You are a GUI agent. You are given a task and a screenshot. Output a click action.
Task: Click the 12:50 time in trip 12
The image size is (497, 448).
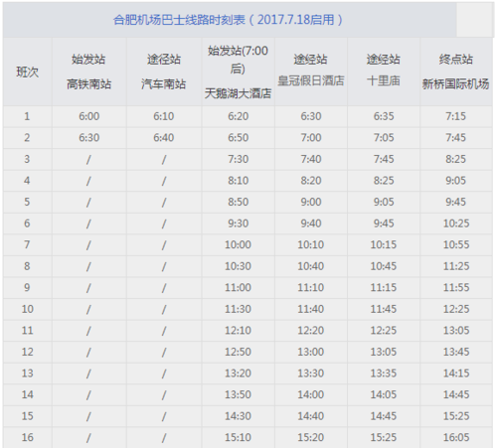(238, 352)
